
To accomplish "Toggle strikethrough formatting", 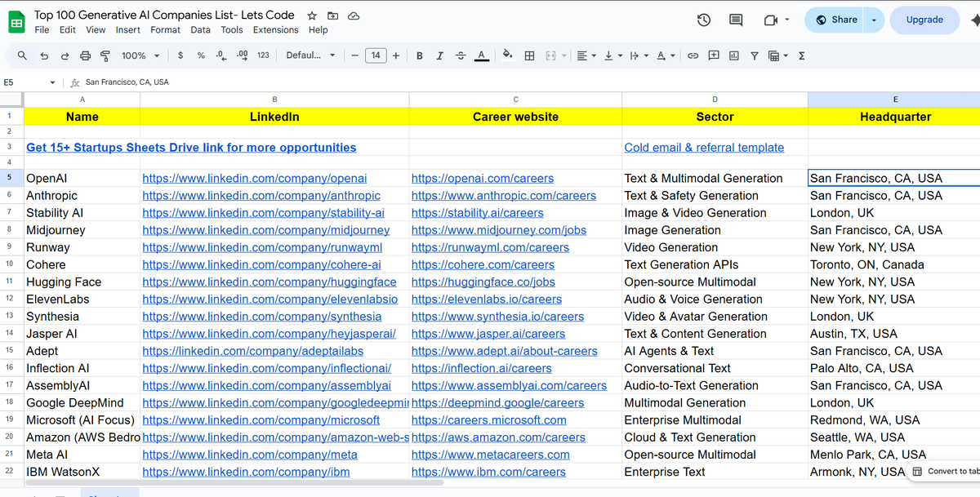I will (461, 55).
